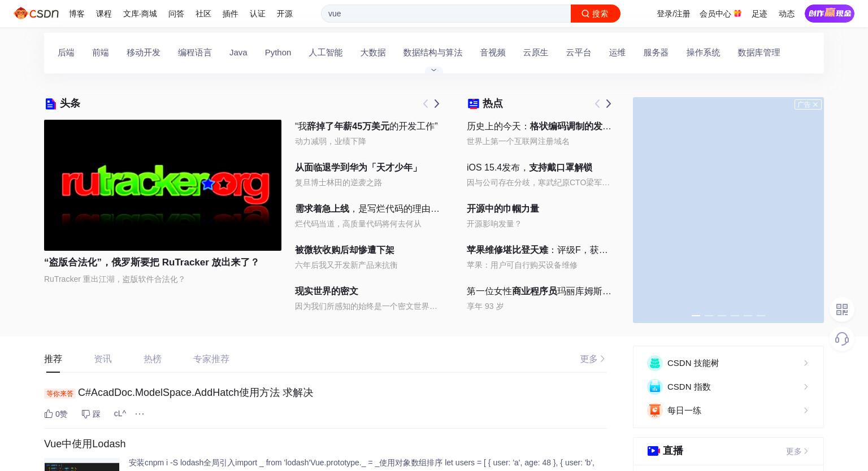Click the CSDN 指数 chart icon
Image resolution: width=868 pixels, height=471 pixels.
click(x=654, y=386)
